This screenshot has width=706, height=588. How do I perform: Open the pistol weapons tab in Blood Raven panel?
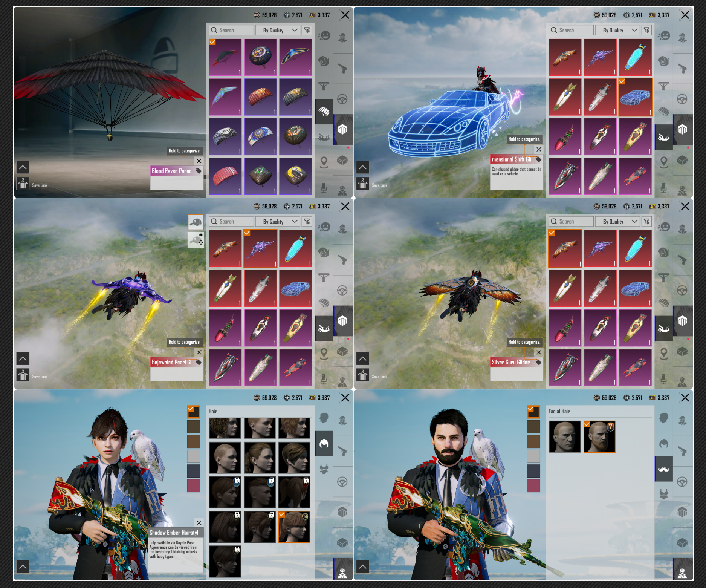tap(342, 68)
